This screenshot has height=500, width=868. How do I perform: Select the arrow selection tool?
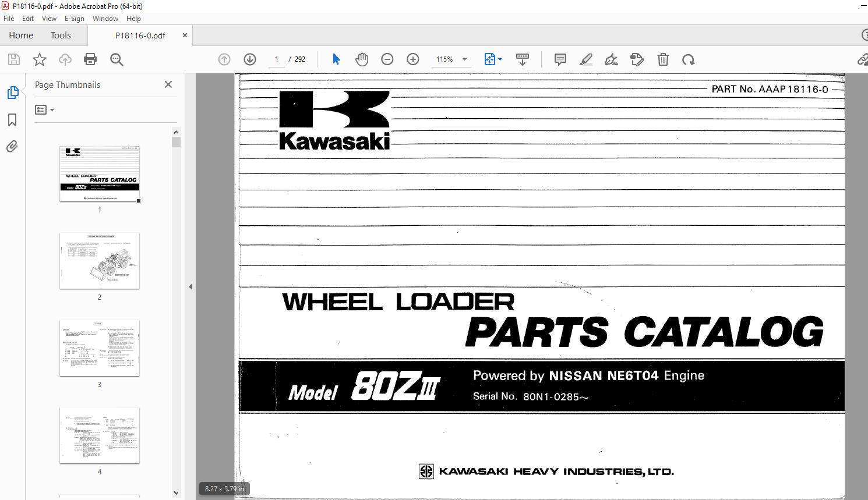pos(336,59)
